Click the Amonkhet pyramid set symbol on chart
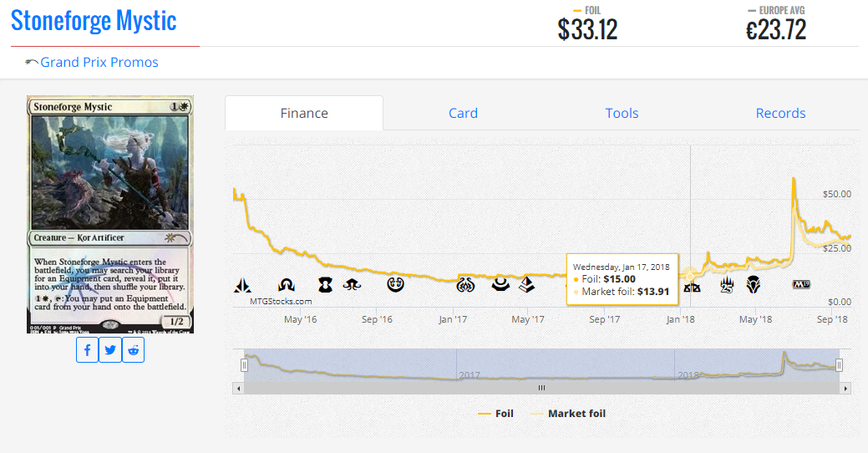Image resolution: width=868 pixels, height=453 pixels. coord(526,286)
